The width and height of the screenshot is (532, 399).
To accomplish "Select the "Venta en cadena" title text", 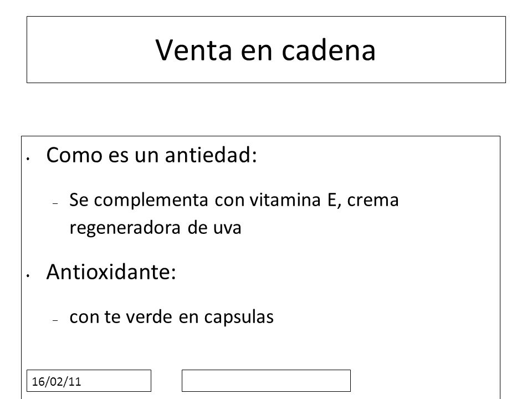I will point(265,50).
